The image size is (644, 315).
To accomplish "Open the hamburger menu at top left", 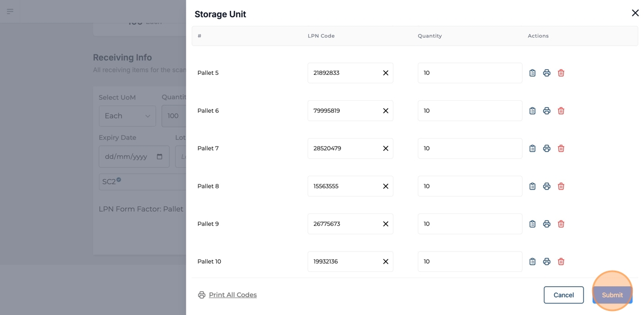I will point(10,11).
